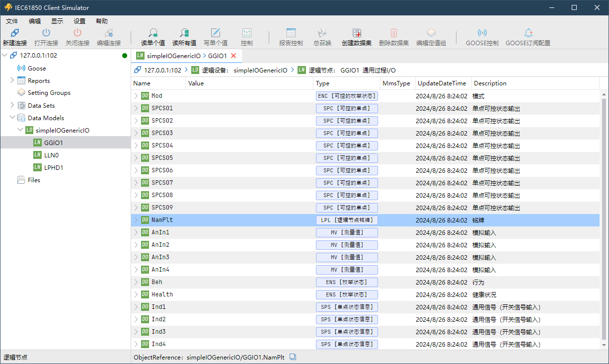Collapse the 127.0.0.1:102 connection node

click(x=4, y=56)
